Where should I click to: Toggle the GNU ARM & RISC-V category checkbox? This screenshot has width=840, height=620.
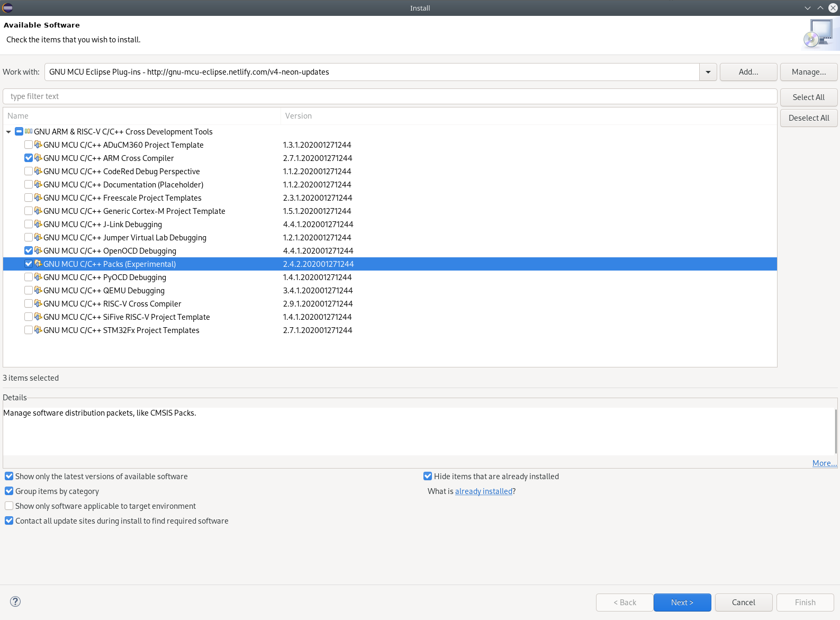coord(19,131)
